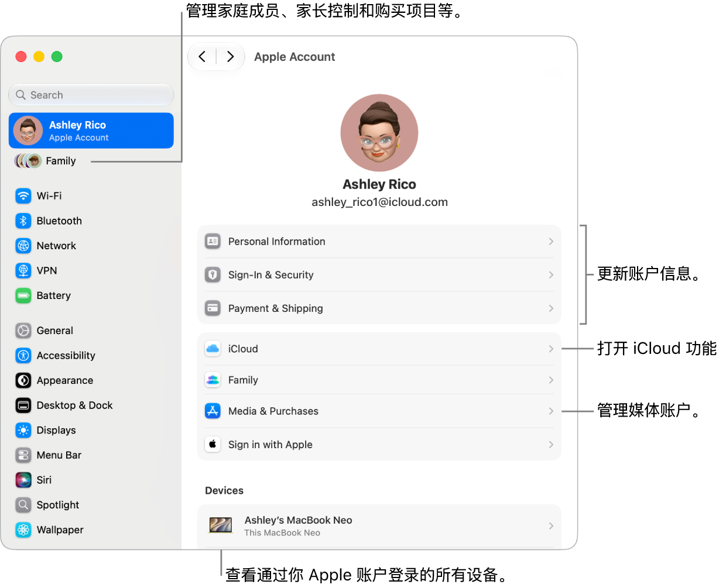Click the iCloud cloud icon
Viewport: 726px width, 588px height.
pyautogui.click(x=213, y=349)
